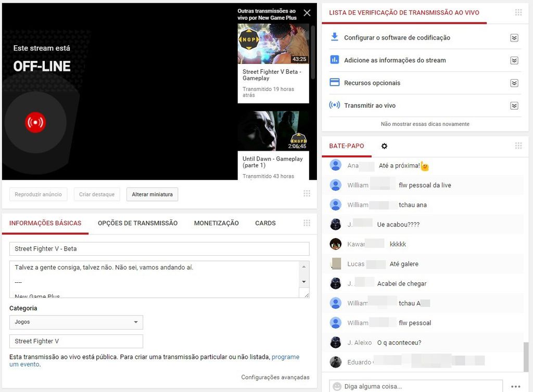533x392 pixels.
Task: Click the stream title field Street Fighter V - Beta
Action: tap(159, 249)
